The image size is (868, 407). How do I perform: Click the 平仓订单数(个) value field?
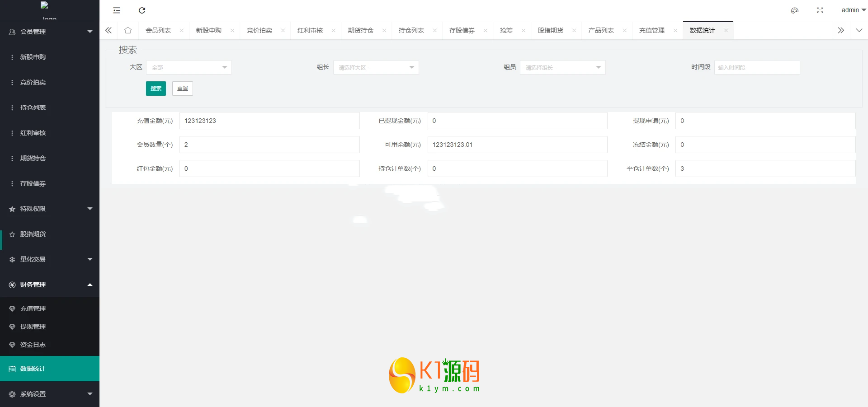click(x=765, y=168)
